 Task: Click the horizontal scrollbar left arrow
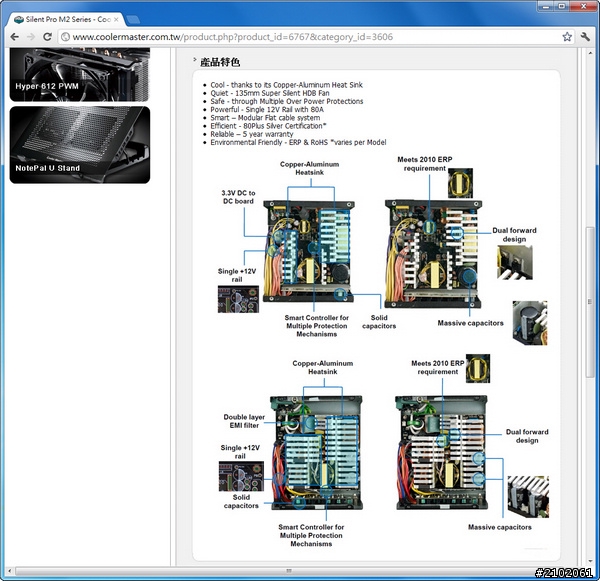click(10, 571)
